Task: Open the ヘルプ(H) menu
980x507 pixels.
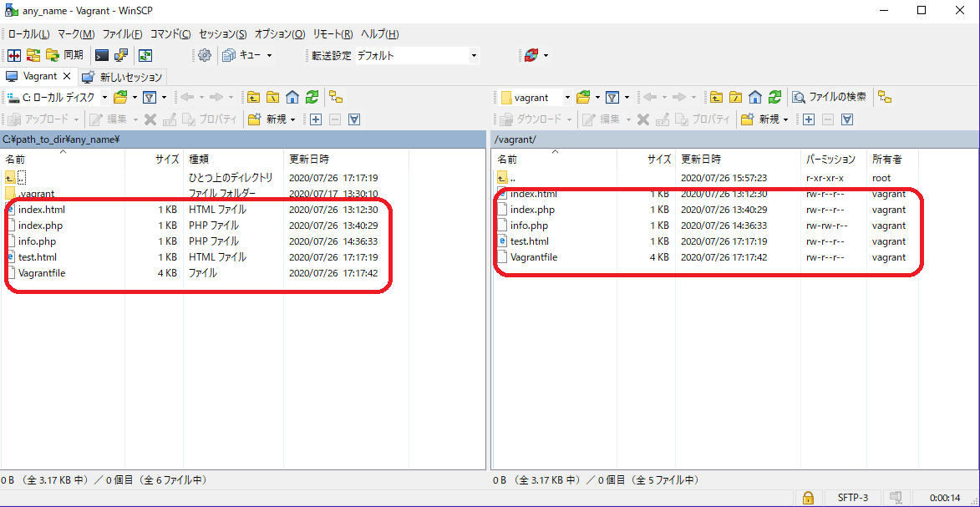Action: pyautogui.click(x=380, y=33)
